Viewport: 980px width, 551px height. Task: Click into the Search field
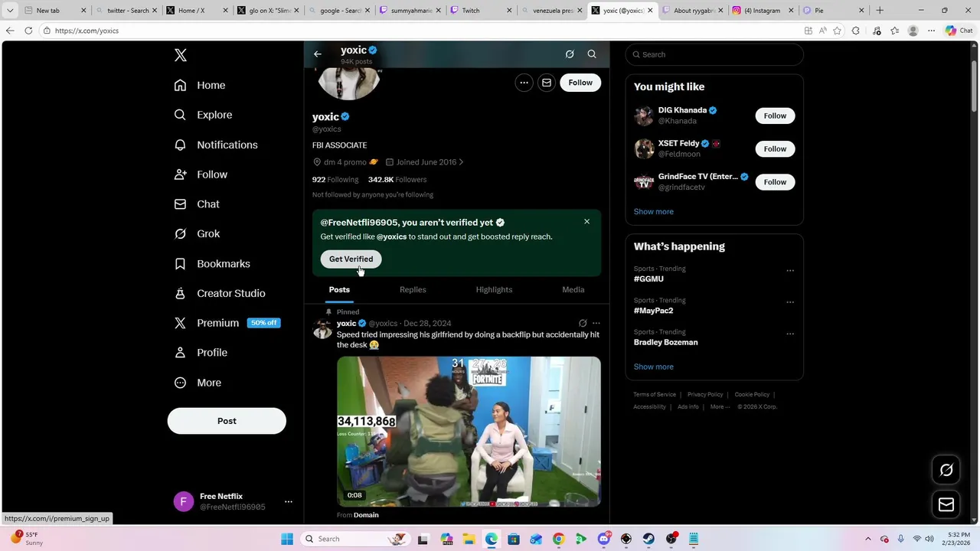point(714,54)
